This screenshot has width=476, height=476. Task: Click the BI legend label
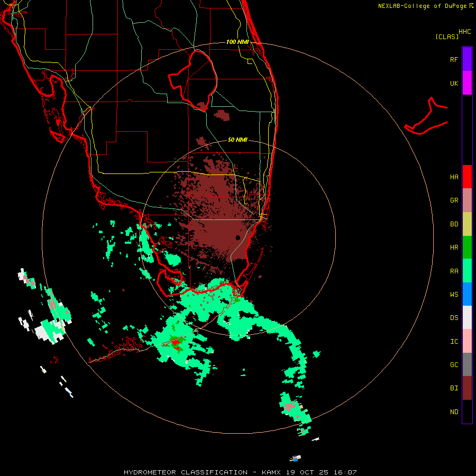pos(454,388)
